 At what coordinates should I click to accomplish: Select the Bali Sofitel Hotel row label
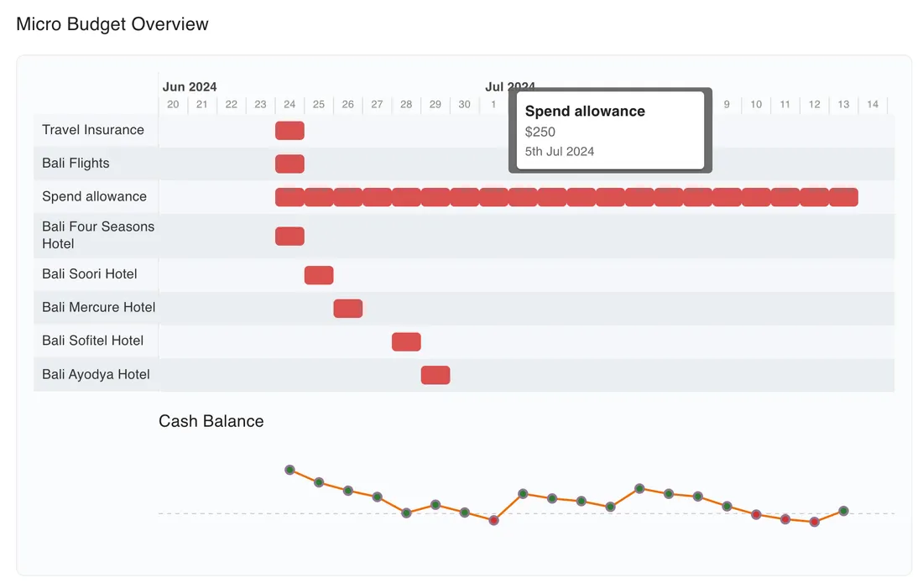(x=92, y=341)
